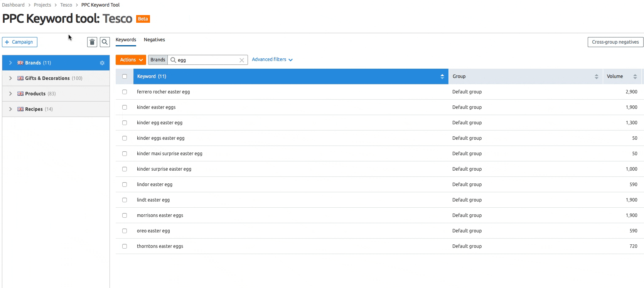Check the kinder surprise easter egg row
Screen dimensions: 644x288
(125, 169)
